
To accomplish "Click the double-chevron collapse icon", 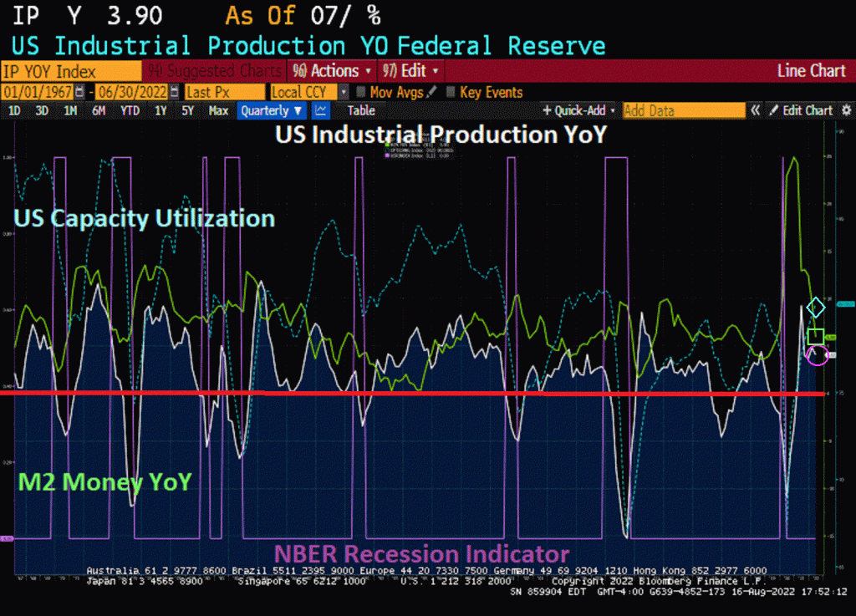I will point(755,110).
